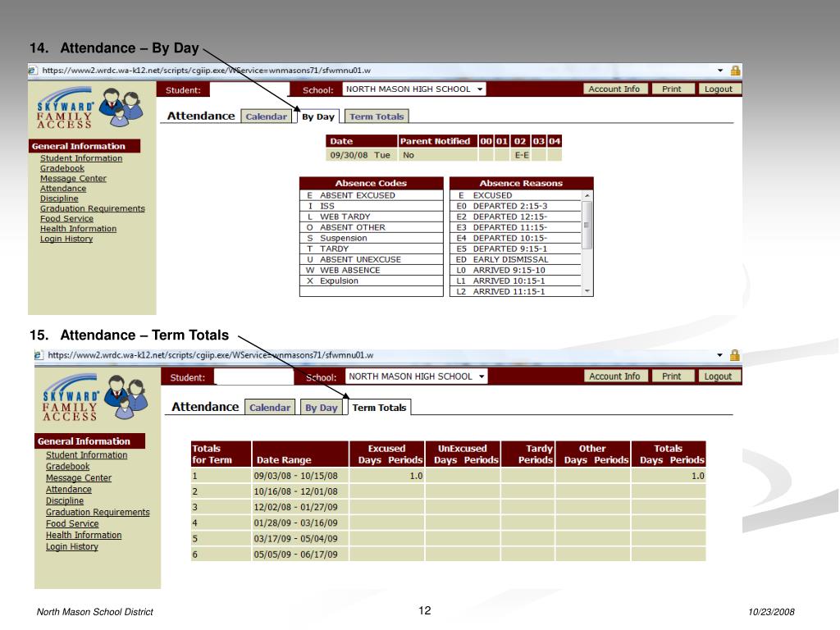Image resolution: width=840 pixels, height=630 pixels.
Task: Switch to Term Totals tab in By Day screen
Action: 377,116
